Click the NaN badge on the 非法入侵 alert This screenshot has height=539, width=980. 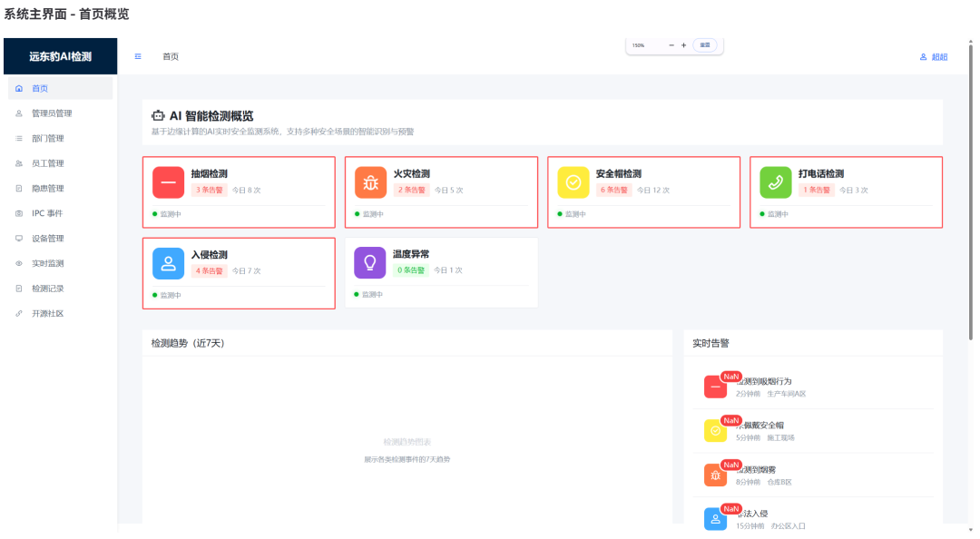(731, 508)
